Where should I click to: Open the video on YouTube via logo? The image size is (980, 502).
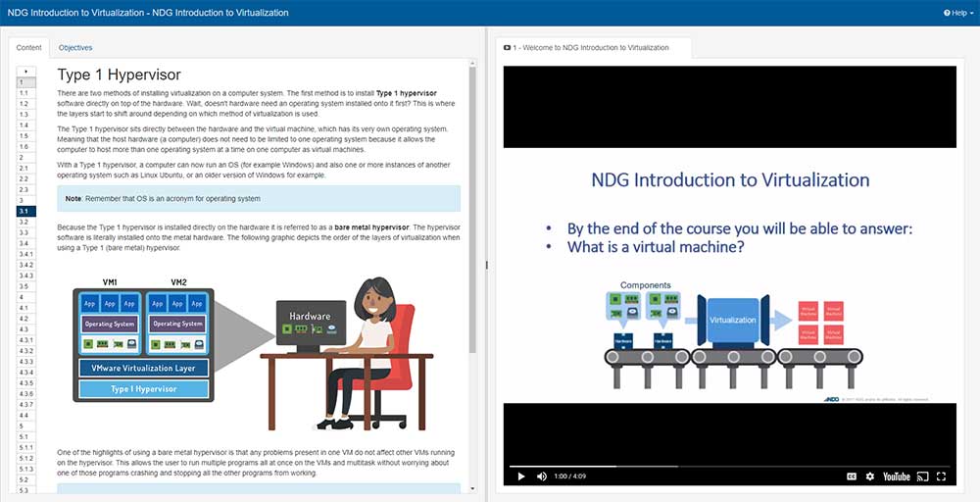[897, 477]
